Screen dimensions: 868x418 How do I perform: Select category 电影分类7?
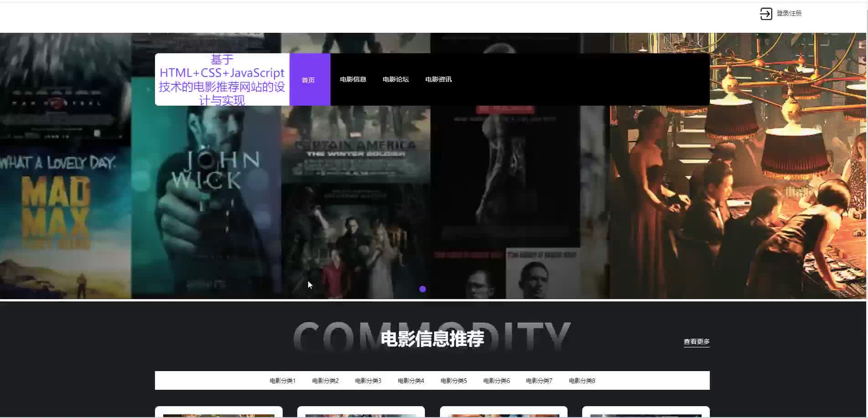(x=539, y=381)
